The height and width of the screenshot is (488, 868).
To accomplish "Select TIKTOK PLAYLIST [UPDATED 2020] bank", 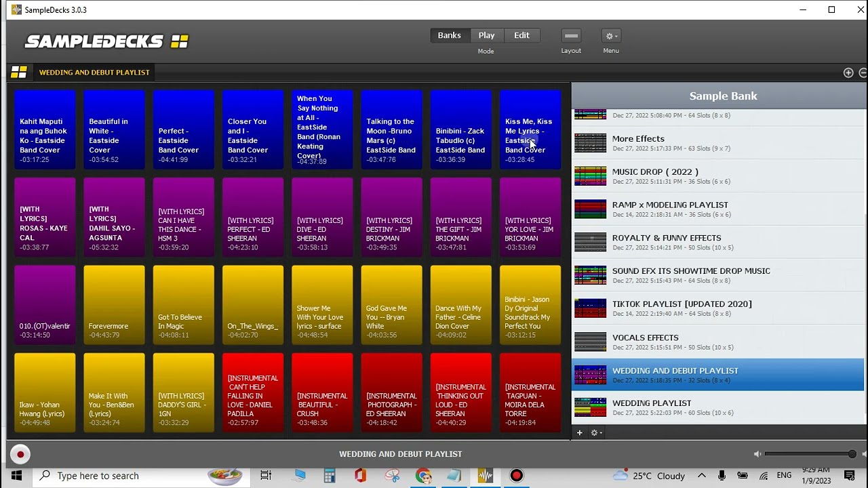I will click(x=719, y=308).
